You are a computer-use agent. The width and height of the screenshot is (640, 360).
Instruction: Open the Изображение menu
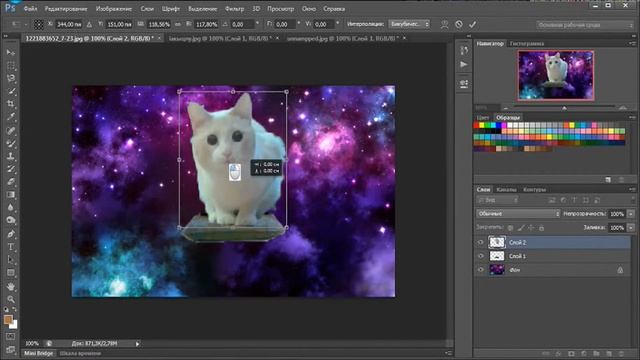point(113,9)
